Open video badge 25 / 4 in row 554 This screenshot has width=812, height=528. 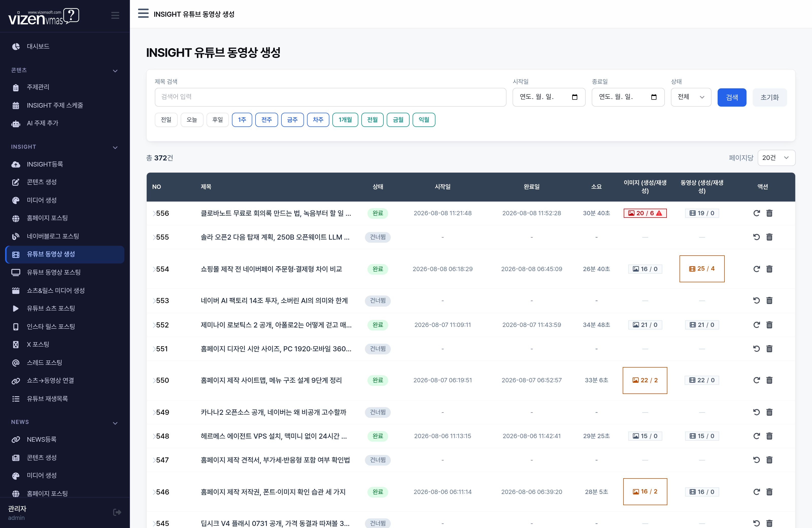[702, 269]
